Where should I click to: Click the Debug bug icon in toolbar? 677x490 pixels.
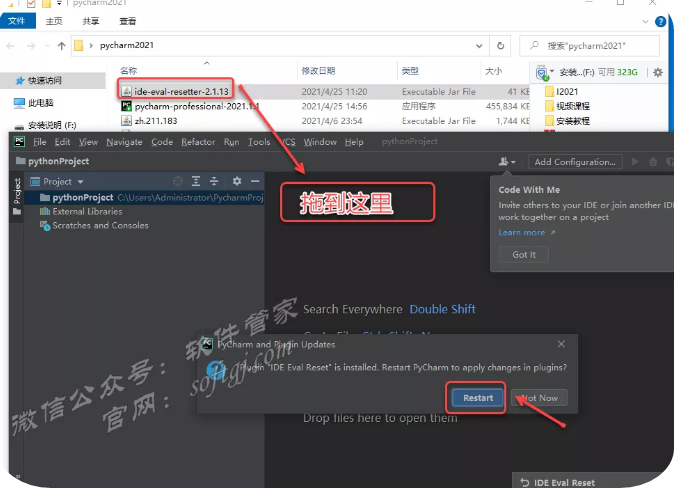pos(653,162)
